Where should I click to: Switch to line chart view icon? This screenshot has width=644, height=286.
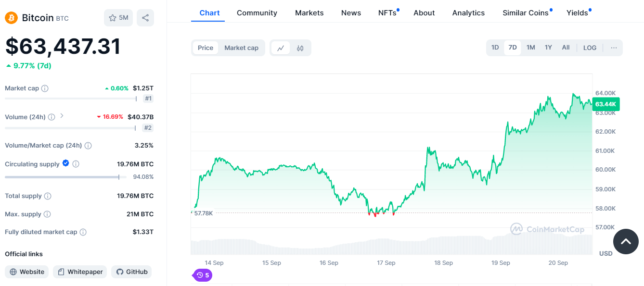pos(281,48)
